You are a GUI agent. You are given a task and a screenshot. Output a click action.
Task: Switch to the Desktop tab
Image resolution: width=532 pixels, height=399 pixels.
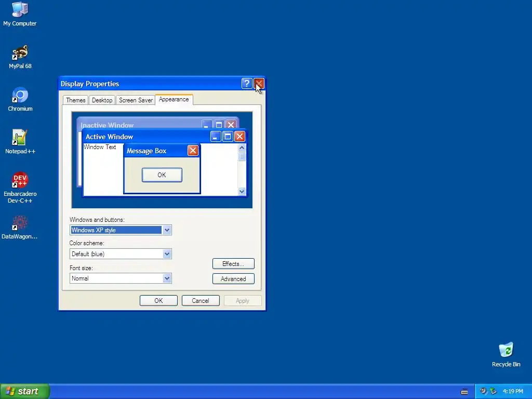[x=102, y=100]
